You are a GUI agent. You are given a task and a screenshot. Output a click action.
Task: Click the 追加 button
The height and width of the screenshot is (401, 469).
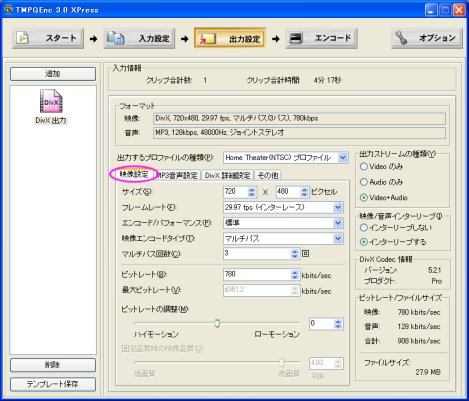pos(53,74)
